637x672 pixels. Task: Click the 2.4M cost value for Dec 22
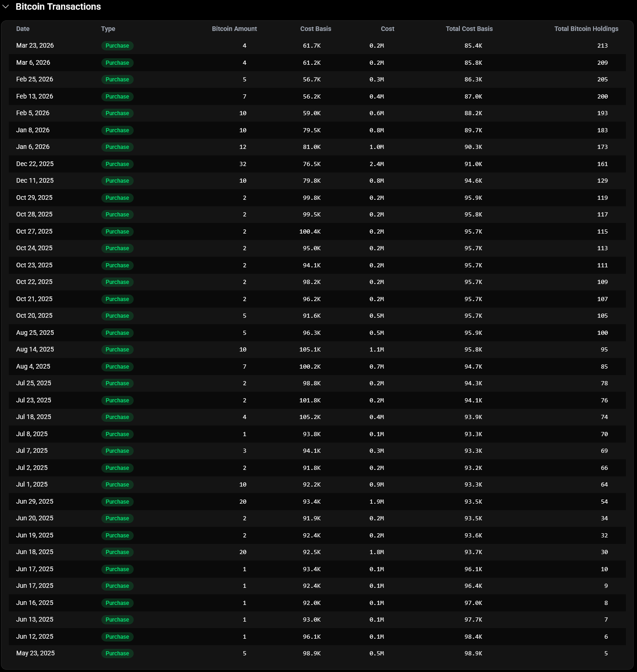click(377, 164)
